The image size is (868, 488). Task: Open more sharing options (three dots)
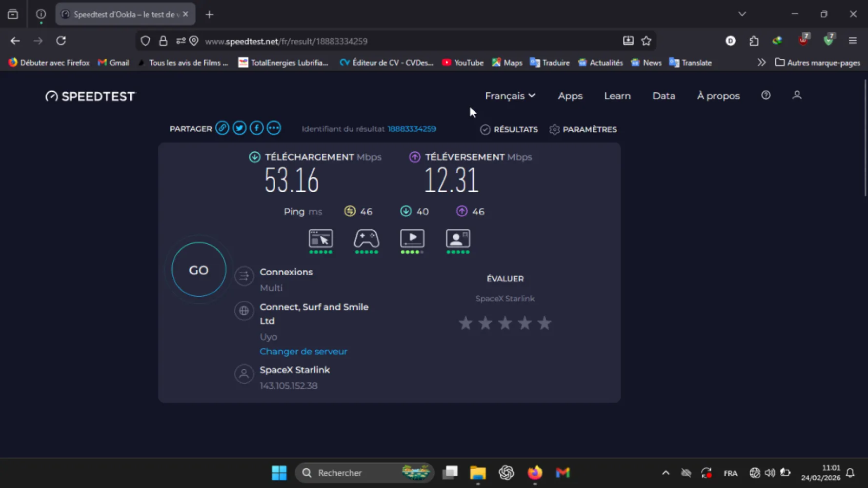click(x=274, y=128)
